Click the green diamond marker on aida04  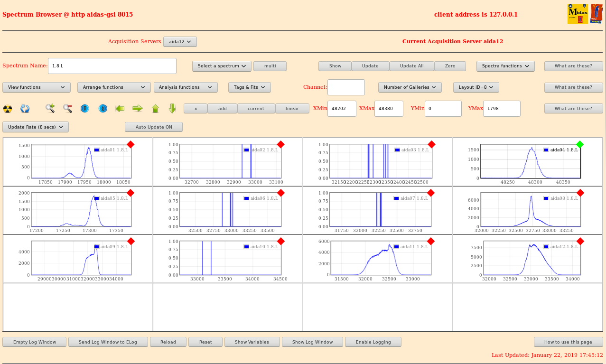579,144
